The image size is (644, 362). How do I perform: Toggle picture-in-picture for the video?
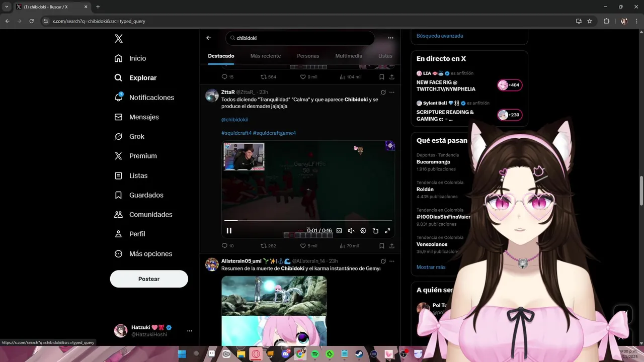[375, 231]
